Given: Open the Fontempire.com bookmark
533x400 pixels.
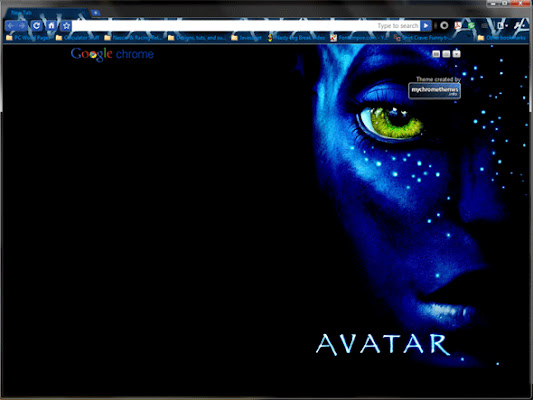Looking at the screenshot, I should (359, 38).
